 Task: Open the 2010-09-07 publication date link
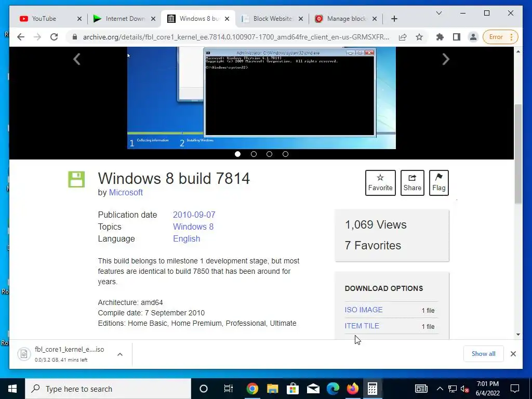coord(194,215)
